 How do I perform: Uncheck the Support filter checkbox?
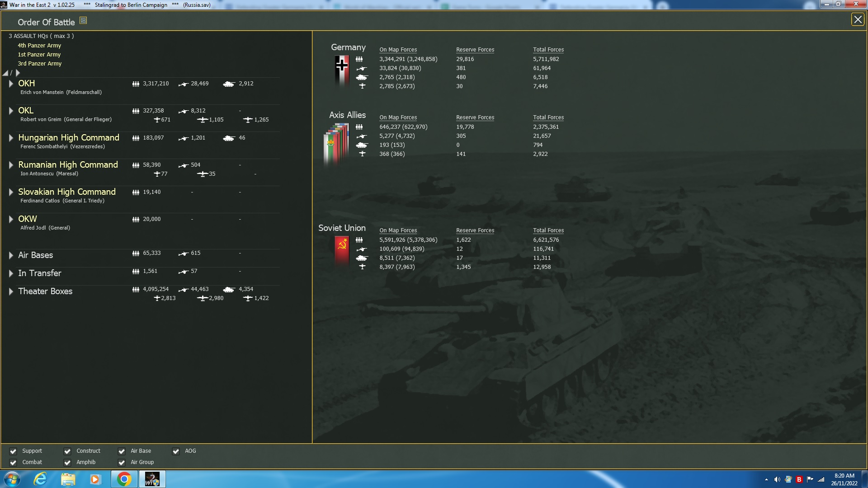(x=13, y=451)
